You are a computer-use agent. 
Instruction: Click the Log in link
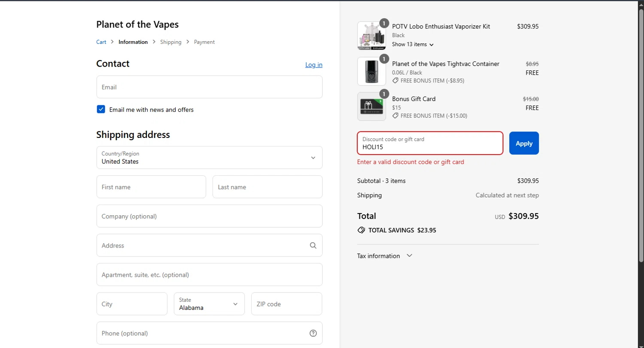314,64
